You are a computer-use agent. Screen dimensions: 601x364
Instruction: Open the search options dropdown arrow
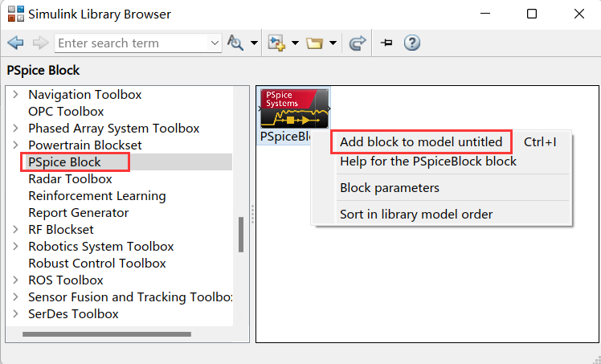click(254, 43)
